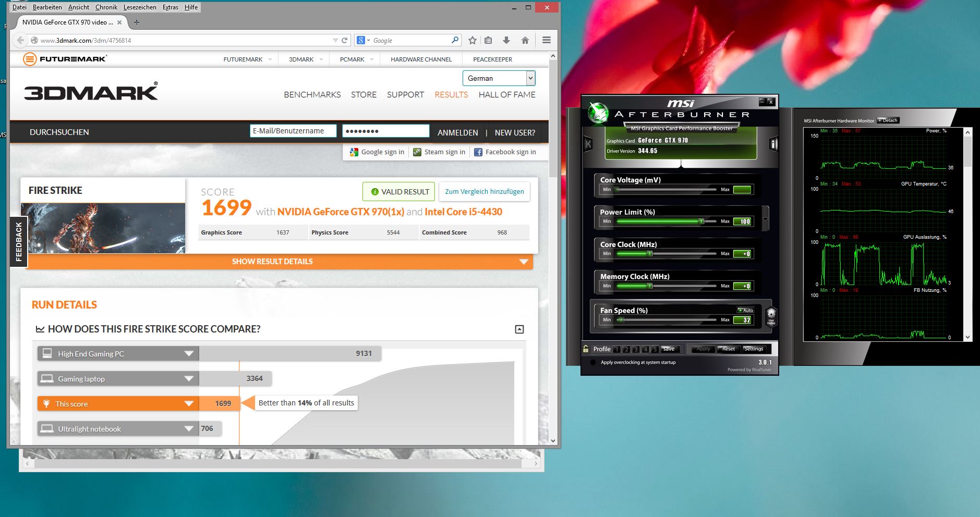Expand Gaming laptop comparison row

(189, 378)
